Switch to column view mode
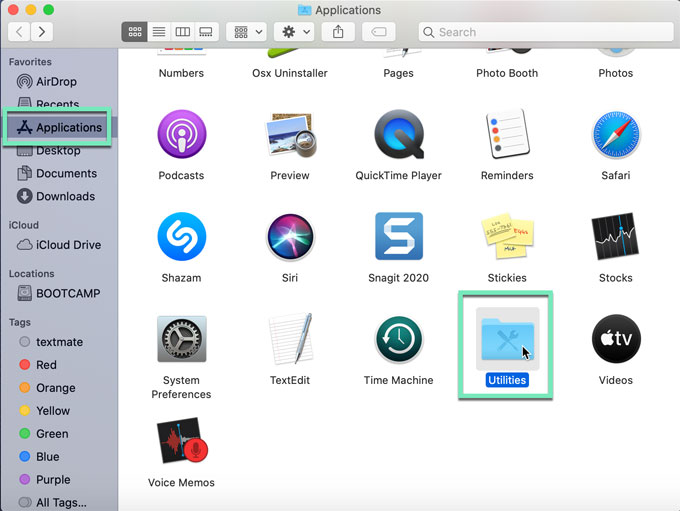Screen dimensions: 680x511 tap(182, 32)
